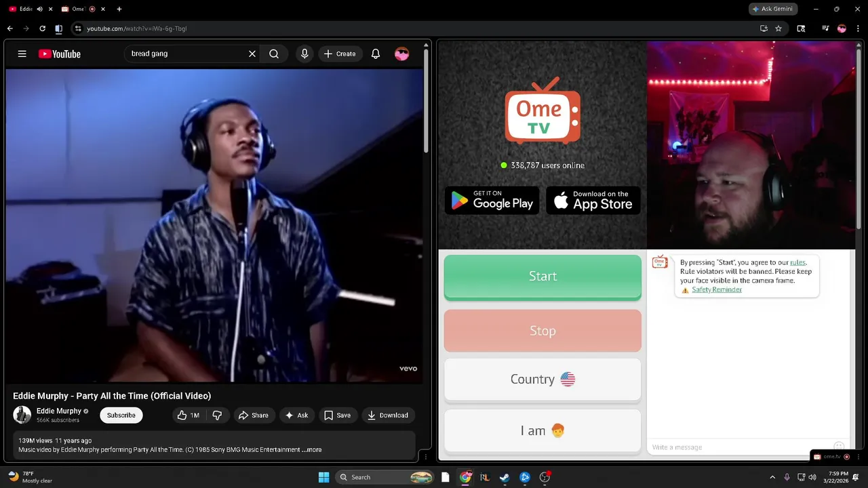Open tab search toolbar icon
Screen dimensions: 868x488
pyautogui.click(x=801, y=28)
